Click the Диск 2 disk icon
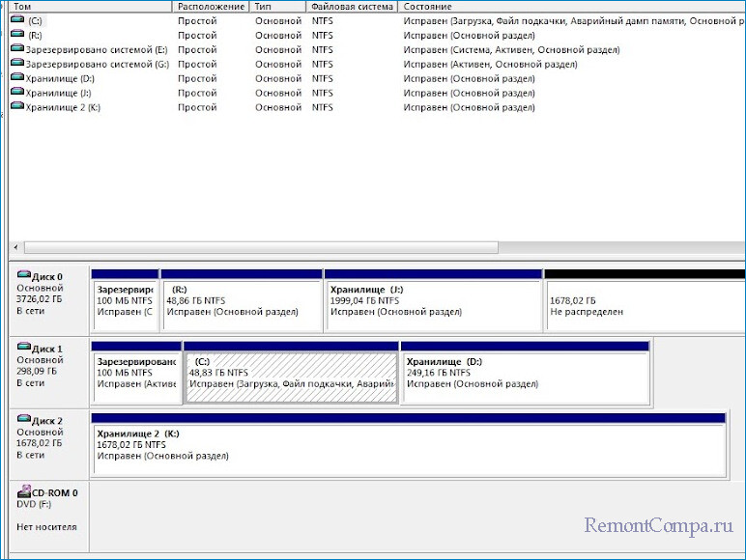Viewport: 746px width, 560px height. pyautogui.click(x=24, y=420)
